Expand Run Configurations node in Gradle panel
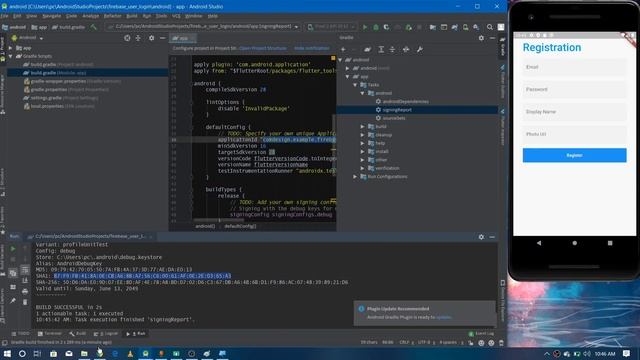 tap(355, 177)
